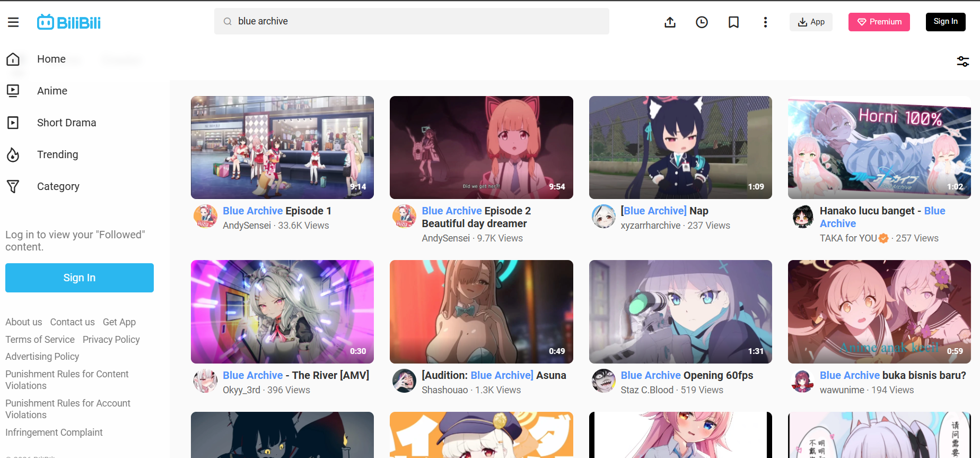Click the Short Drama icon in sidebar
Screen dimensions: 980x458
tap(13, 123)
